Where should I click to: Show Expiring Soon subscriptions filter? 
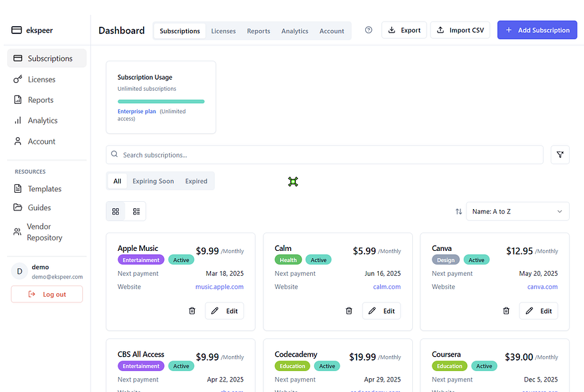153,181
